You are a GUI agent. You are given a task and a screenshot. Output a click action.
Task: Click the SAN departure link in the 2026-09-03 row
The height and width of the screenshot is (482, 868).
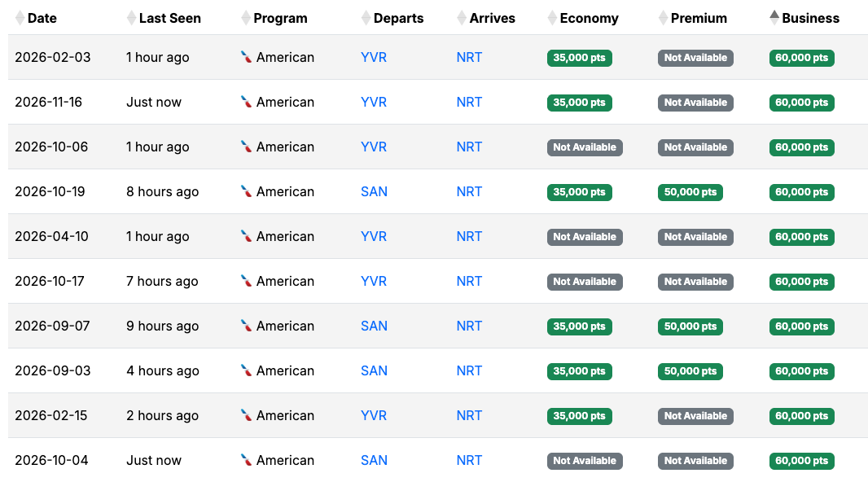point(374,370)
